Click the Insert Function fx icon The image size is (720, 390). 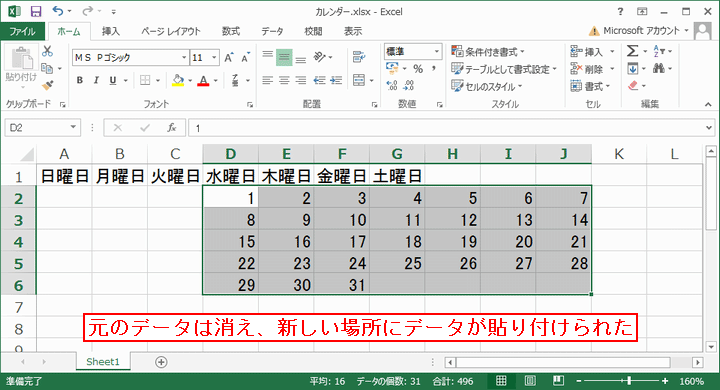(x=172, y=128)
